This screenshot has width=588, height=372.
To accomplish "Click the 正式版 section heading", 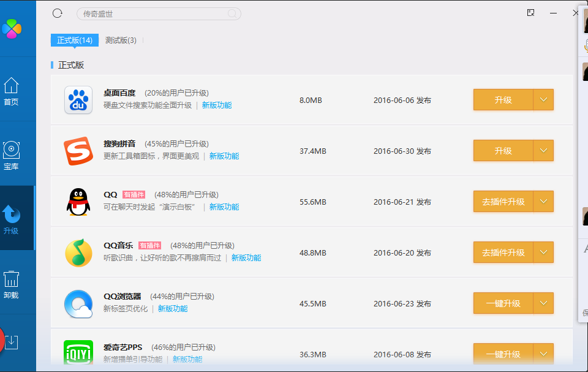I will click(71, 65).
